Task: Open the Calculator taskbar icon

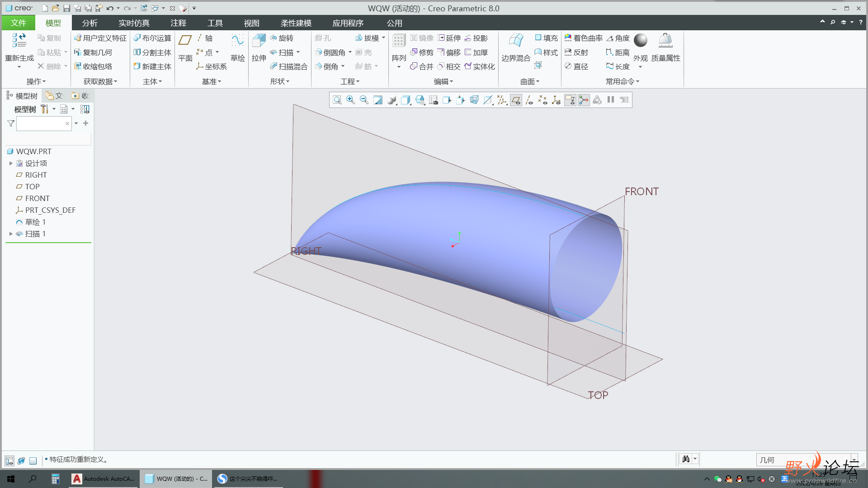Action: point(55,479)
